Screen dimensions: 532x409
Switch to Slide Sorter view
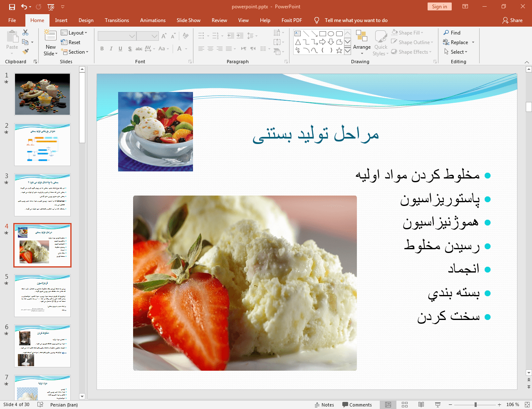tap(405, 404)
